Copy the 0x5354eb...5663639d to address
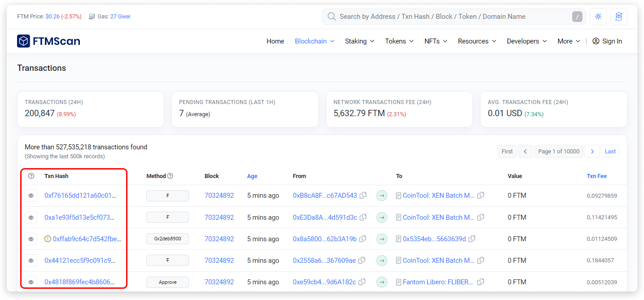644x300 pixels. (x=472, y=239)
